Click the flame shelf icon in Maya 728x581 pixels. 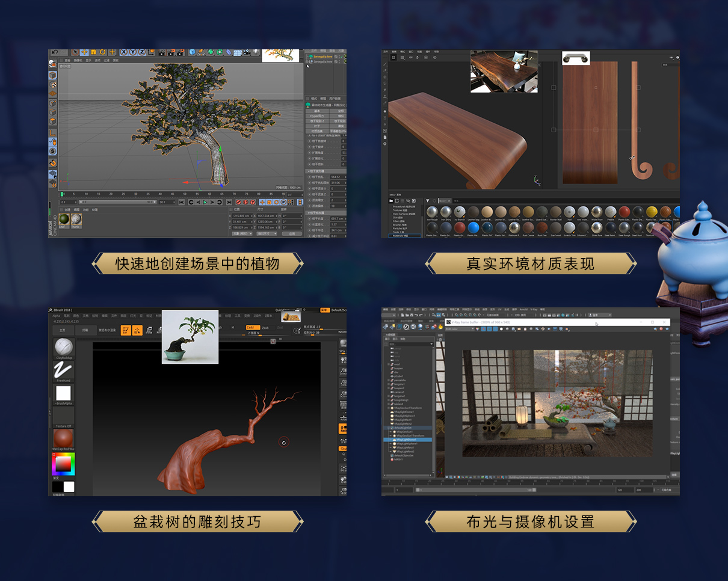click(x=440, y=327)
